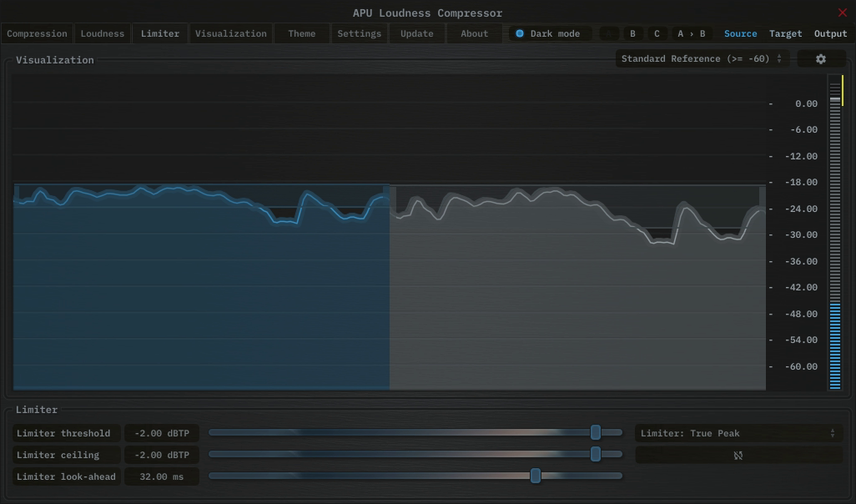Open the Limiter: True Peak dropdown

click(738, 433)
